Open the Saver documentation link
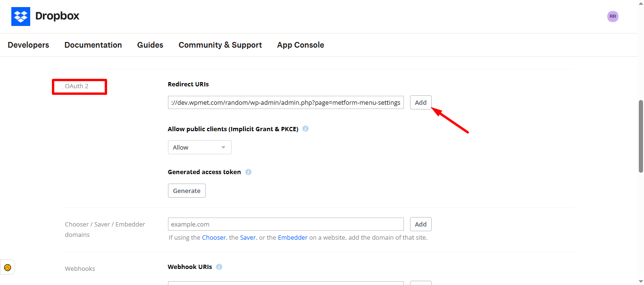Image resolution: width=644 pixels, height=285 pixels. [248, 238]
